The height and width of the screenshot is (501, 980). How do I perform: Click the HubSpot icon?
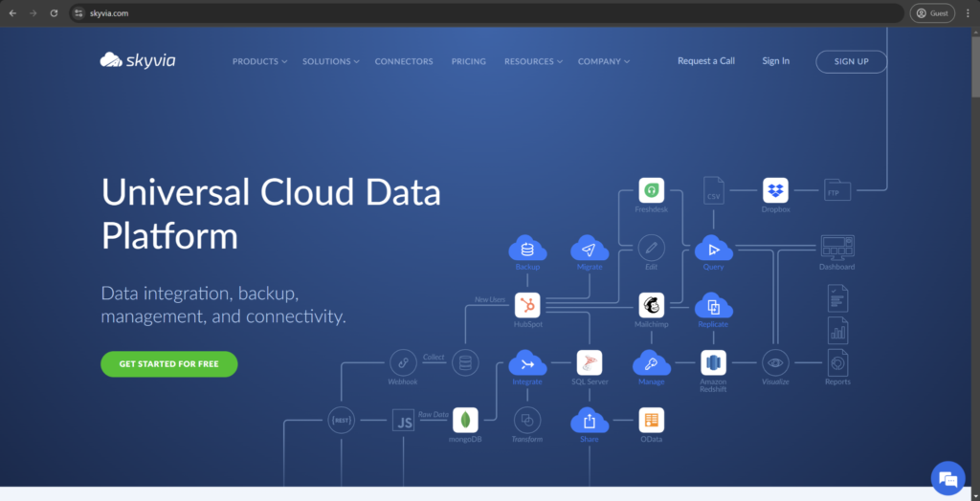click(x=527, y=305)
